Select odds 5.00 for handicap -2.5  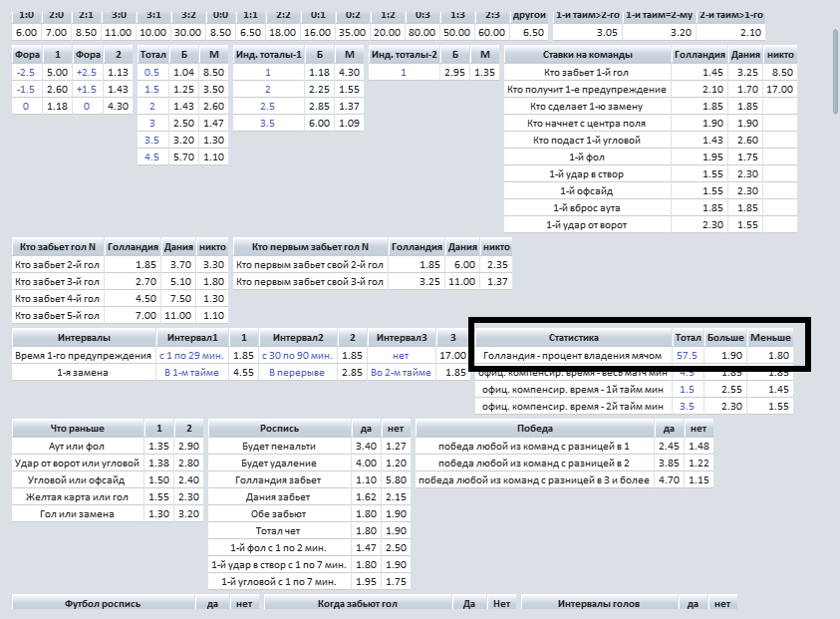(58, 73)
